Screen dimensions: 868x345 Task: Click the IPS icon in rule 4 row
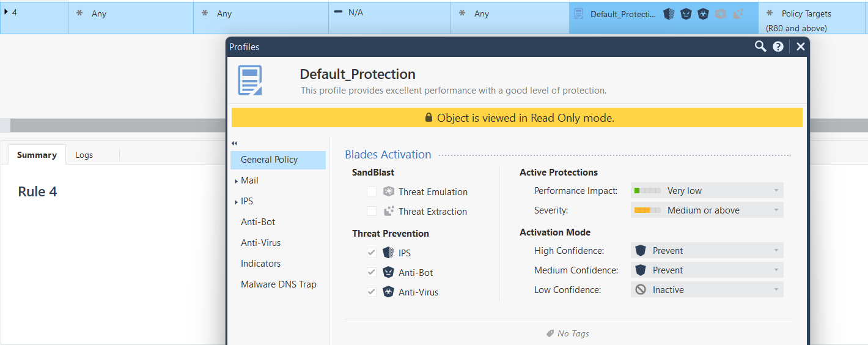tap(669, 14)
